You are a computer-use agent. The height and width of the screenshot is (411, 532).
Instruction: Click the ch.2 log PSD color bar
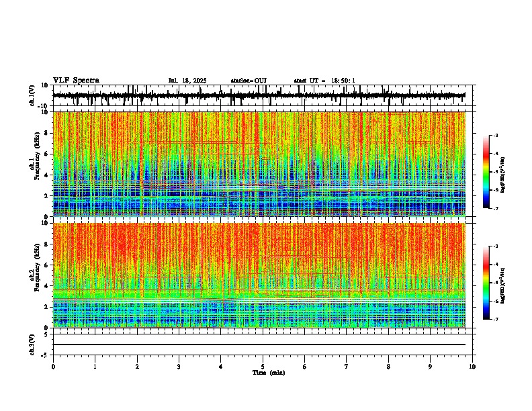pyautogui.click(x=486, y=283)
